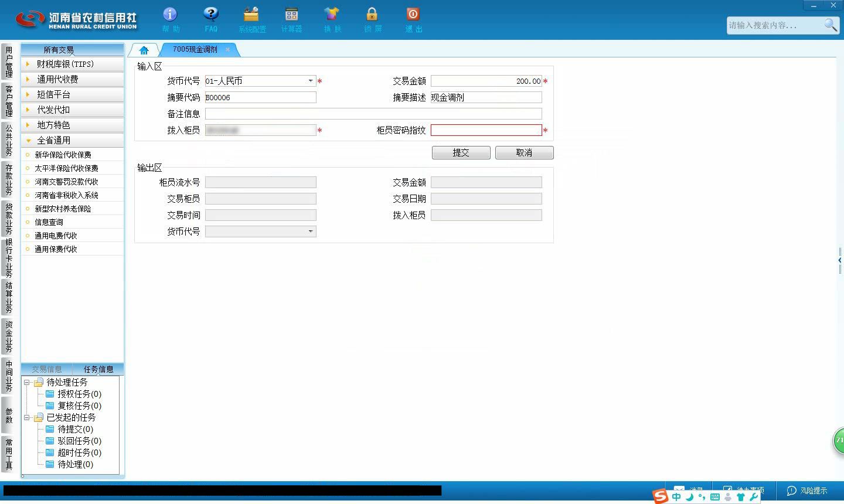
Task: Open the 待处理(0) folder
Action: pos(69,464)
